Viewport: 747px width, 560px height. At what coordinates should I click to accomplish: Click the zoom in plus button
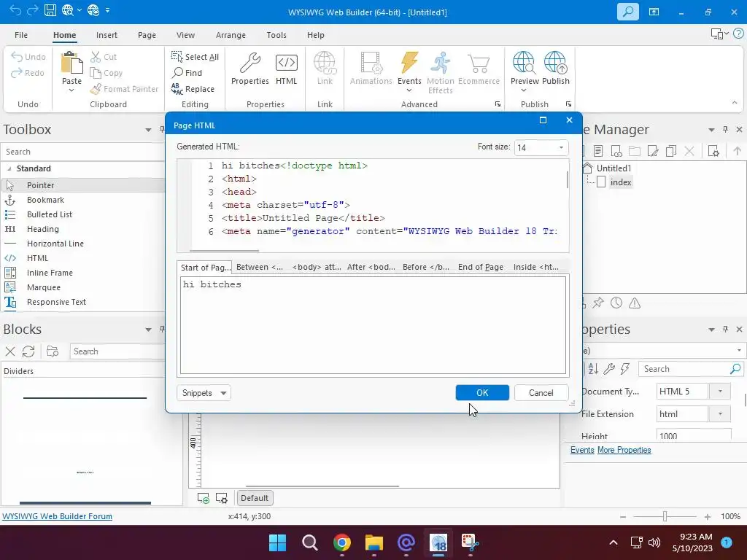pyautogui.click(x=708, y=517)
